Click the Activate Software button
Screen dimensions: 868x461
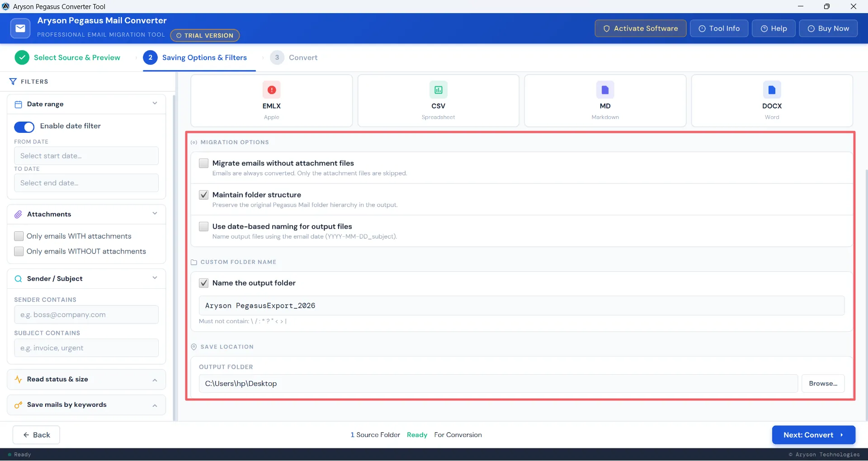pyautogui.click(x=641, y=28)
